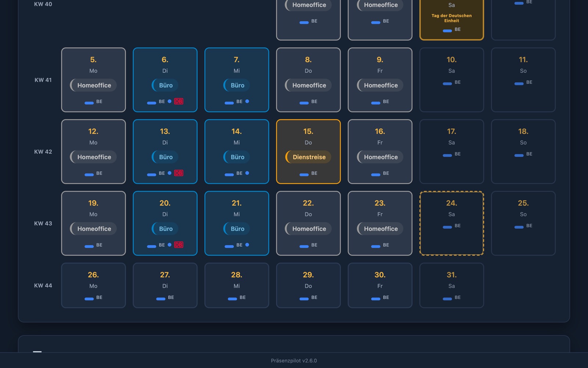Click the blue dot indicator on Tuesday 13.
Image resolution: width=588 pixels, height=368 pixels.
(x=169, y=173)
